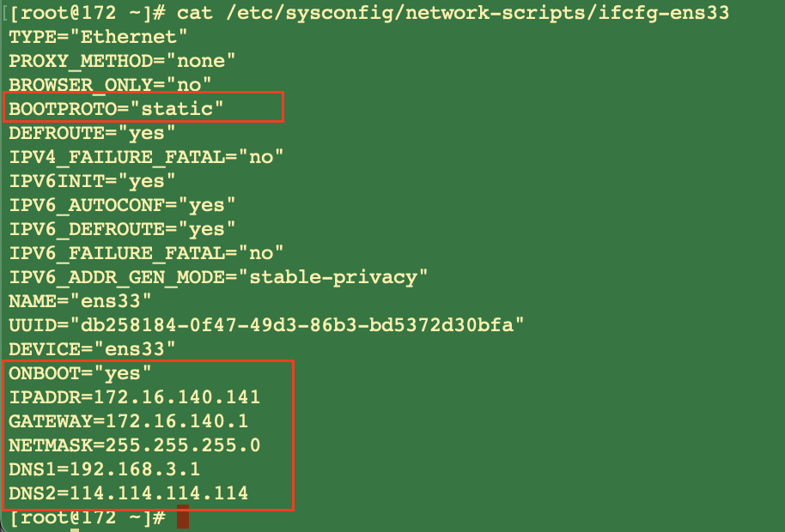Viewport: 785px width, 532px height.
Task: Click the DEFROUTE="yes" line
Action: [x=92, y=133]
